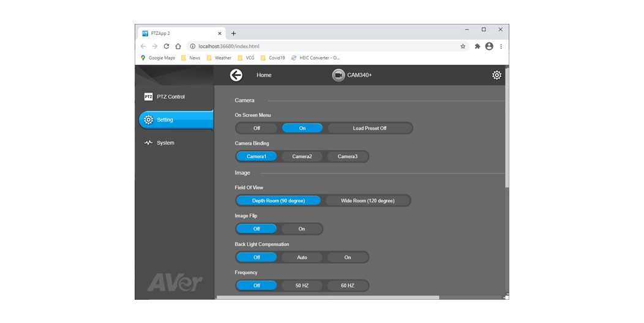The image size is (644, 323).
Task: Bind to Camera2
Action: click(x=302, y=156)
